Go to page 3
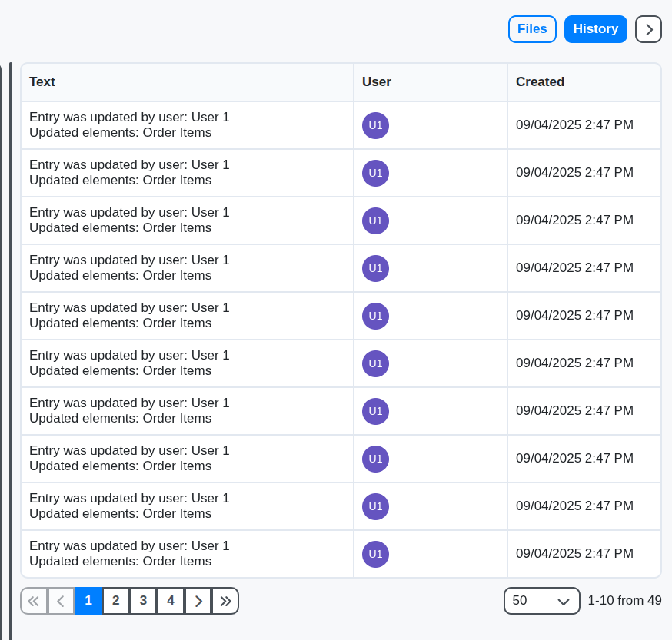Screen dimensions: 672x640 tap(143, 601)
